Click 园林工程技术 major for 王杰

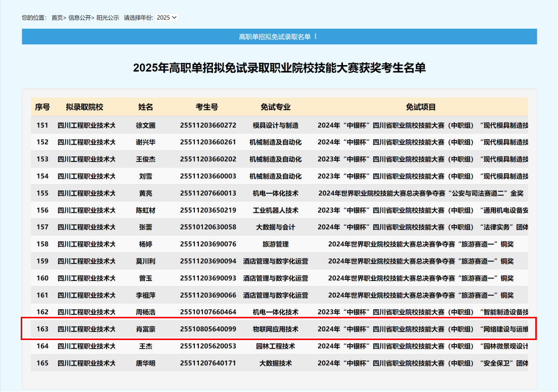pyautogui.click(x=275, y=346)
